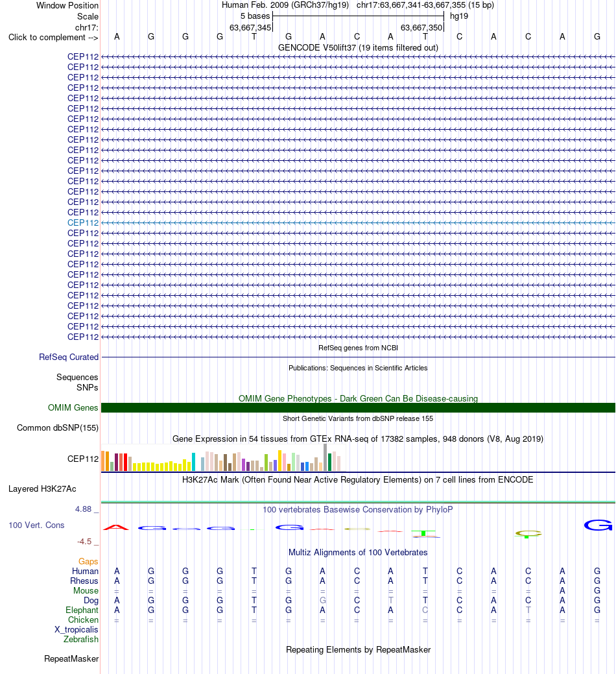Select the Human alignment row label
This screenshot has width=616, height=674.
[x=85, y=571]
